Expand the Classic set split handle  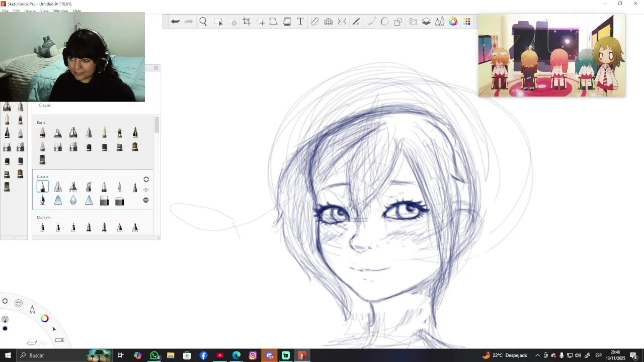click(146, 190)
